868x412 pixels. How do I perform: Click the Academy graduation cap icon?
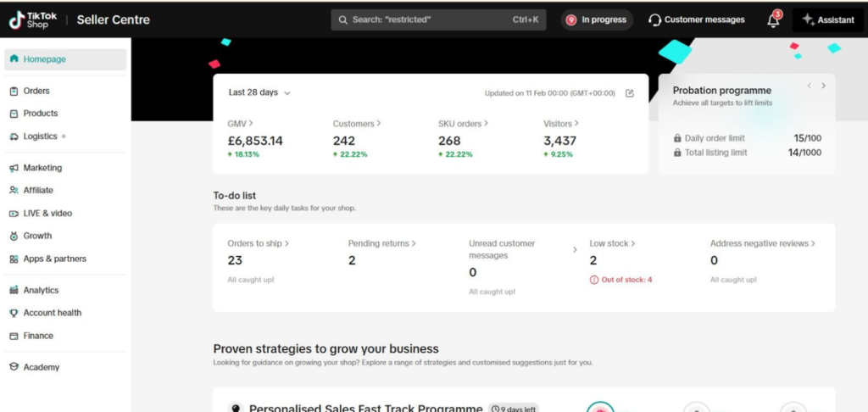(x=14, y=367)
